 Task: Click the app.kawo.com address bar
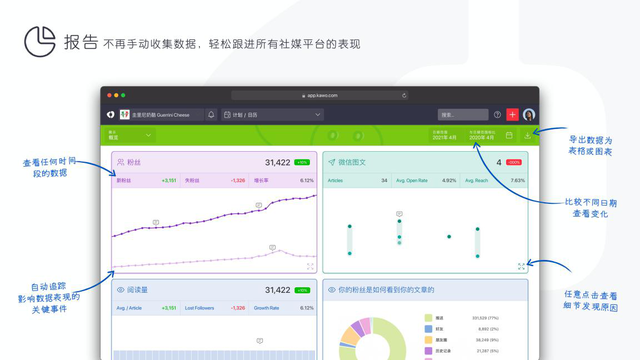tap(320, 96)
